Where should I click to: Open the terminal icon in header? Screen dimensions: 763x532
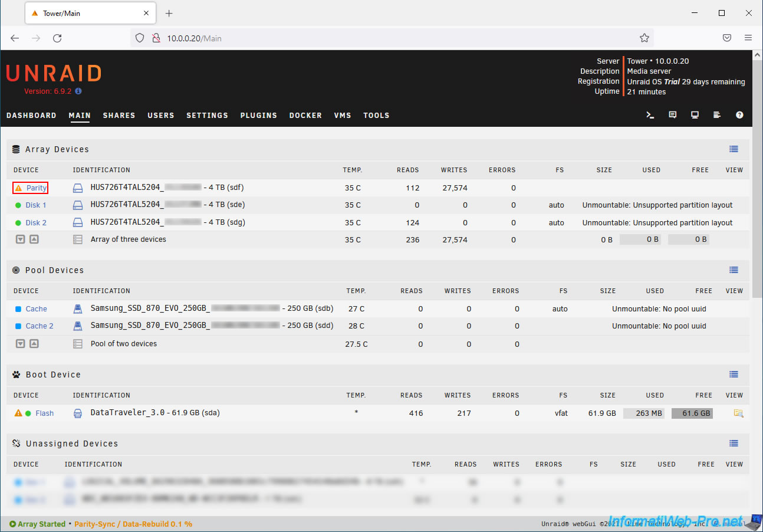pyautogui.click(x=650, y=115)
